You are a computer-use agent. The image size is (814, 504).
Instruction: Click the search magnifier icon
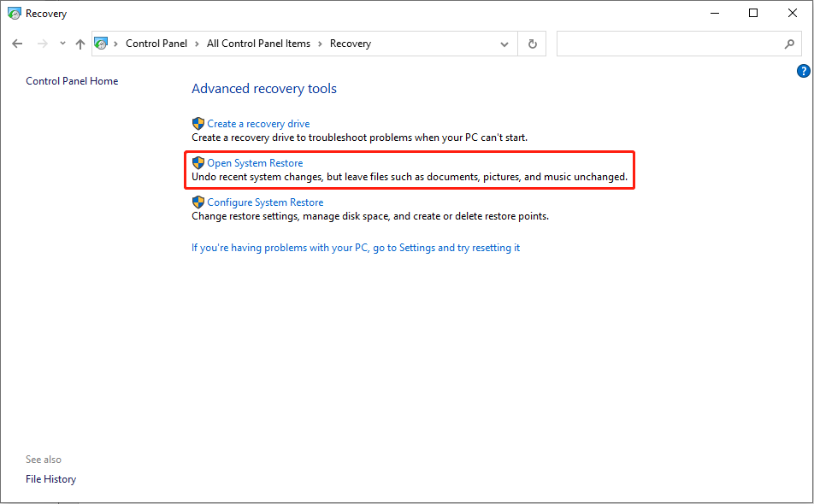click(x=789, y=43)
